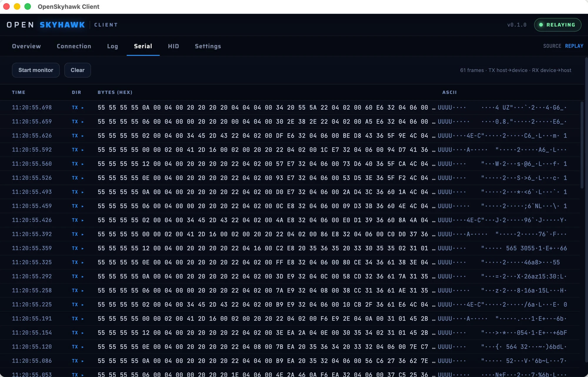The image size is (588, 377).
Task: Go to the HID tab
Action: pos(173,46)
